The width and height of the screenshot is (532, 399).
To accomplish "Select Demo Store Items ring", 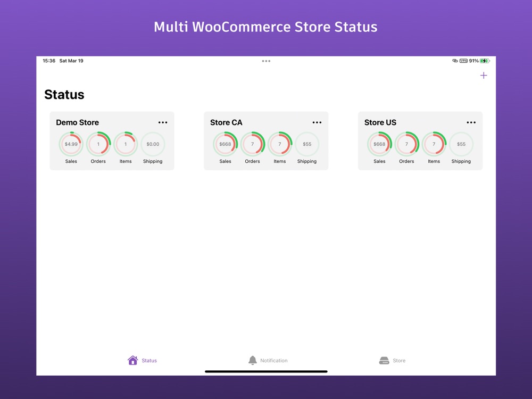I will pos(126,144).
